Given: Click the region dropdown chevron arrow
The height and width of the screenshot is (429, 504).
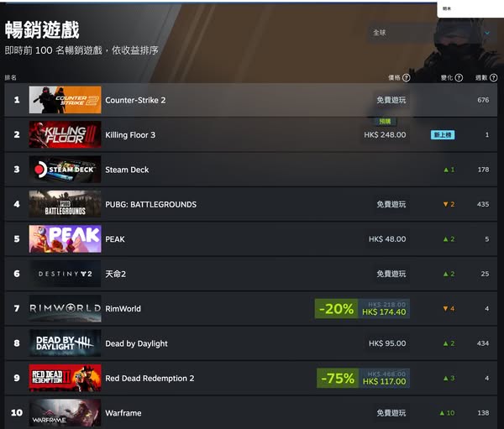Looking at the screenshot, I should 487,33.
